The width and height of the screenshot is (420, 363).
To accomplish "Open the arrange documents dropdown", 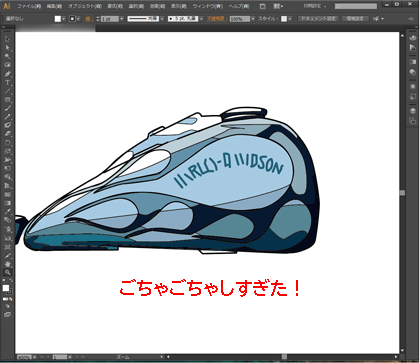I will (278, 6).
